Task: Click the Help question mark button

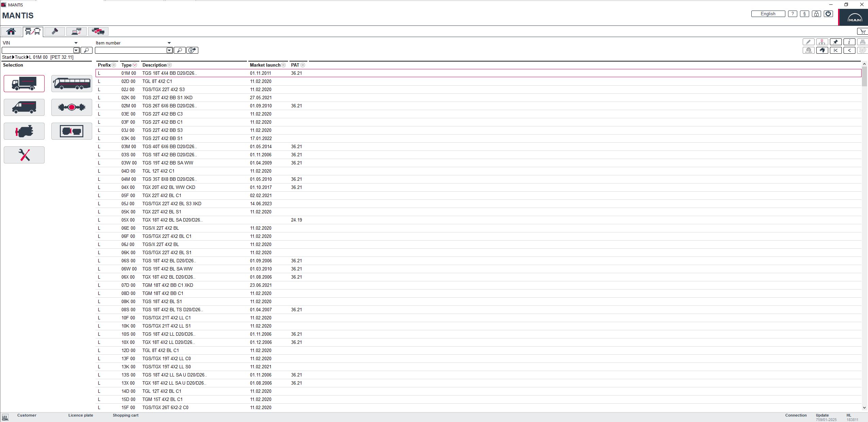Action: coord(792,14)
